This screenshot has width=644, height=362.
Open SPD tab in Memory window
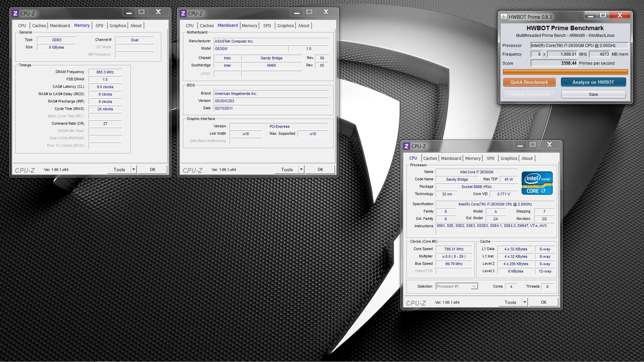click(99, 25)
